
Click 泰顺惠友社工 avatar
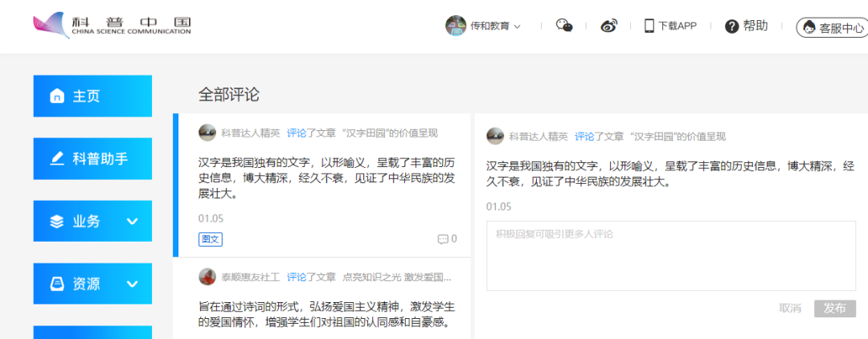(x=207, y=276)
